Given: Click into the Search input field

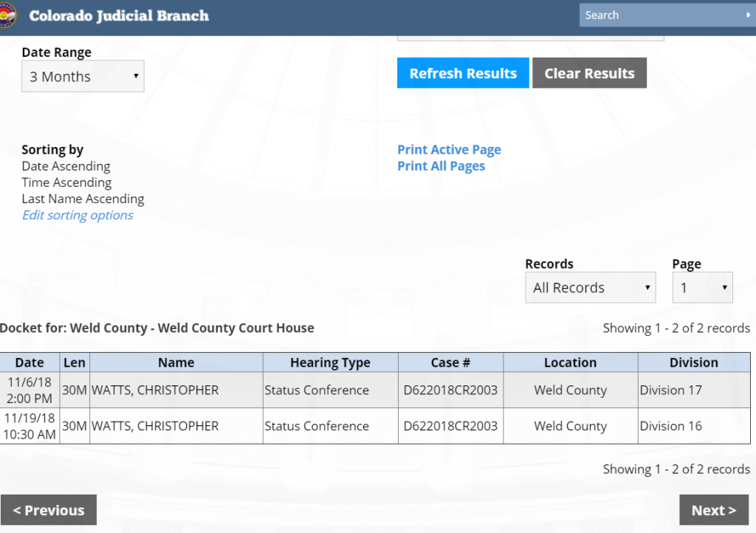Looking at the screenshot, I should click(x=661, y=15).
